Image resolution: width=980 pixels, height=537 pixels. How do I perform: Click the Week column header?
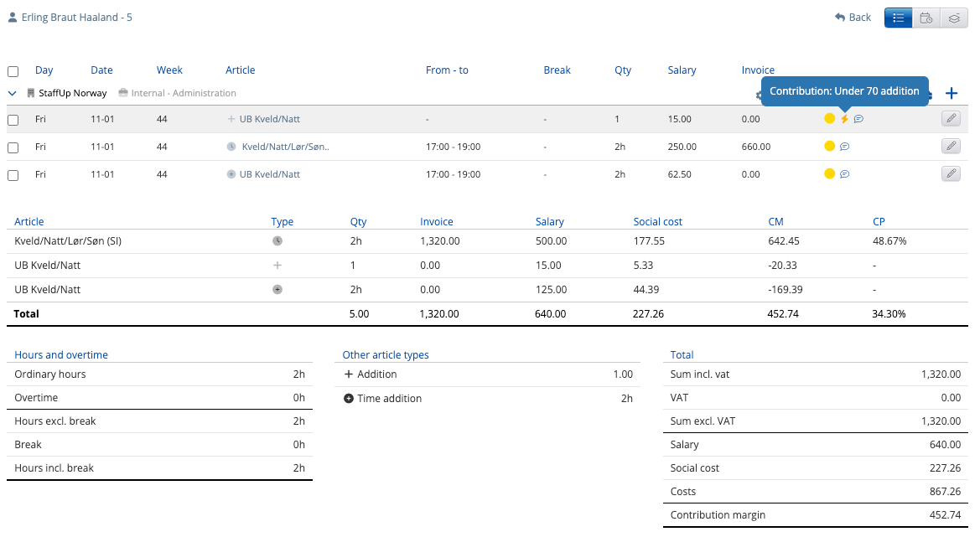[169, 70]
